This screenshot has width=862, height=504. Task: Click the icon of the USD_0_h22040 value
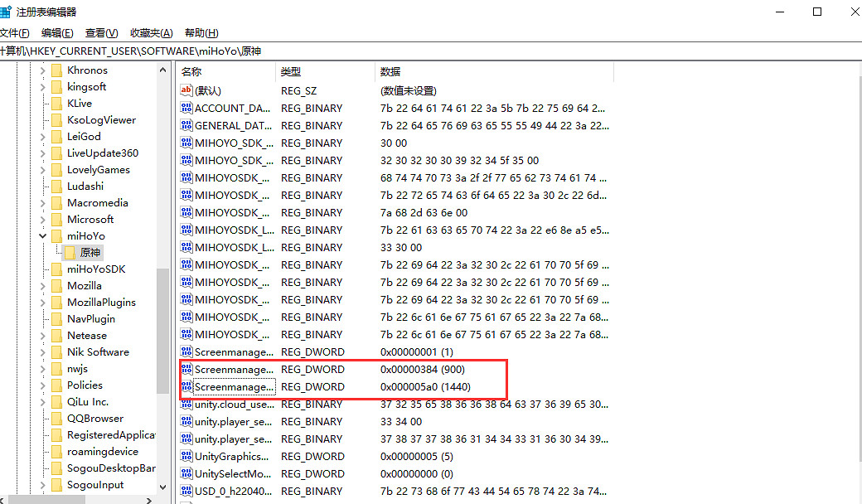tap(186, 492)
